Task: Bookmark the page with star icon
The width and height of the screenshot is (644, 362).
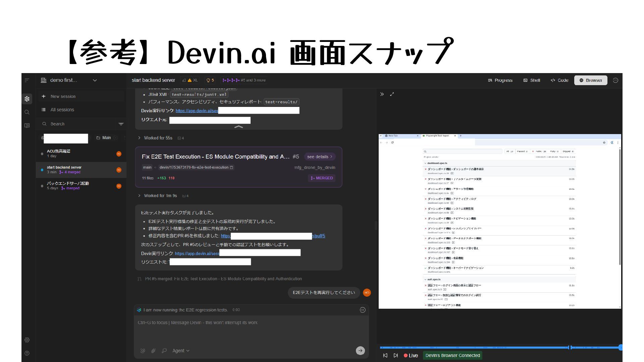Action: pos(604,142)
